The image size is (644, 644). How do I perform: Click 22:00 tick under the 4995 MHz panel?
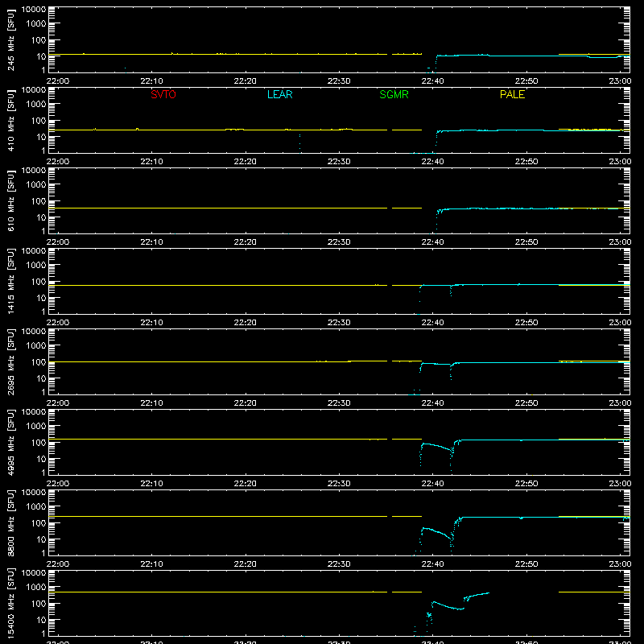[x=58, y=484]
